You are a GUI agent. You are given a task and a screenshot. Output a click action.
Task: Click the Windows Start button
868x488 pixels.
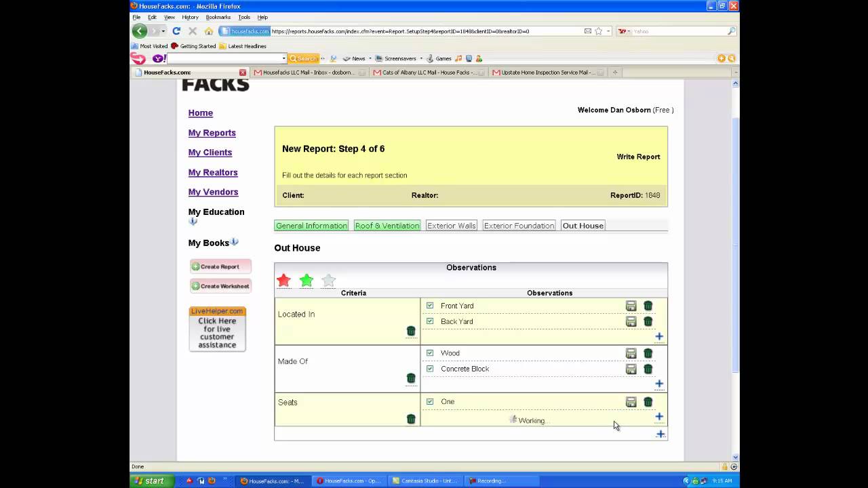pos(149,481)
